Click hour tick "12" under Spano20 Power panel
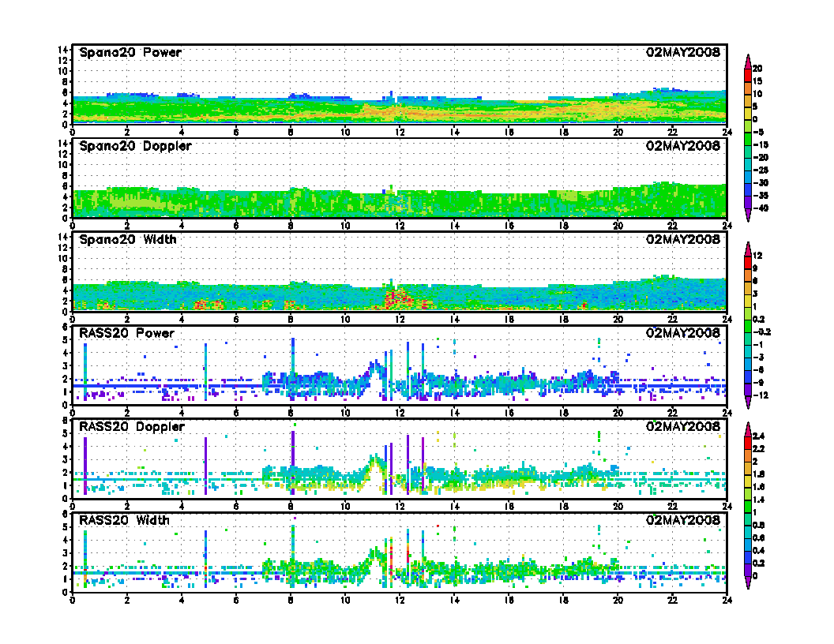The width and height of the screenshot is (834, 644). pos(400,133)
